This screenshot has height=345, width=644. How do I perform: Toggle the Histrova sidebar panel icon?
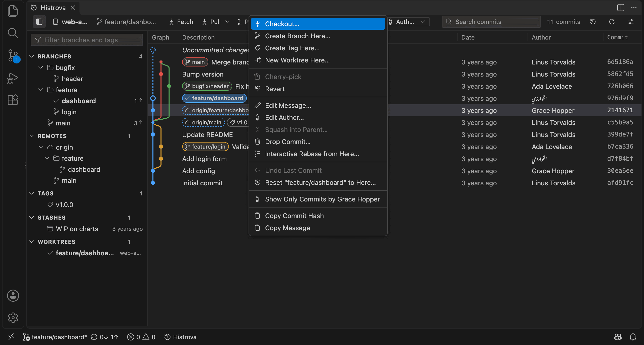click(x=39, y=22)
